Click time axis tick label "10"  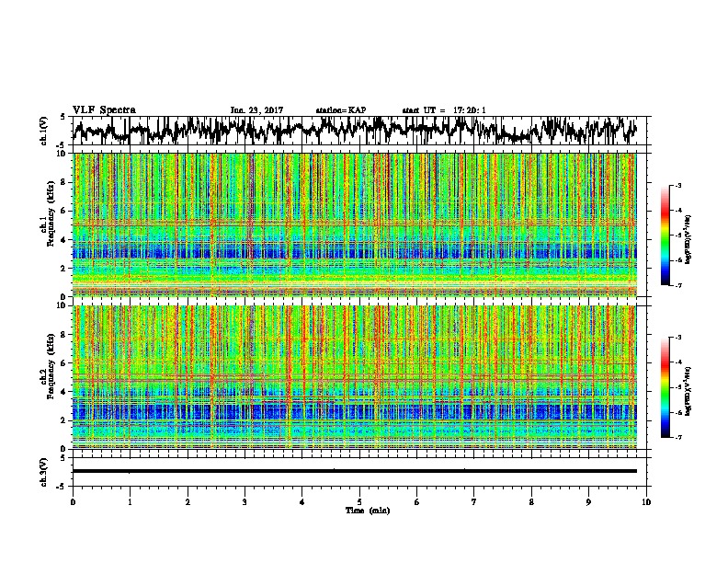646,502
